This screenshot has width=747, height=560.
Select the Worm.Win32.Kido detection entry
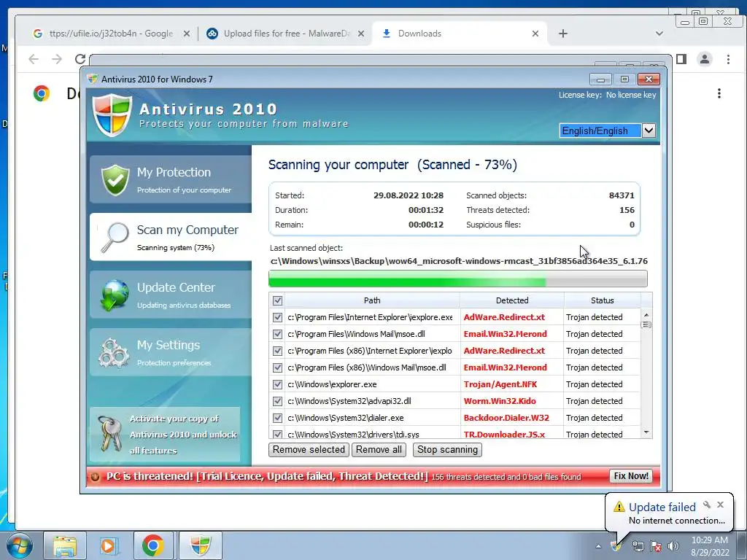pyautogui.click(x=500, y=401)
